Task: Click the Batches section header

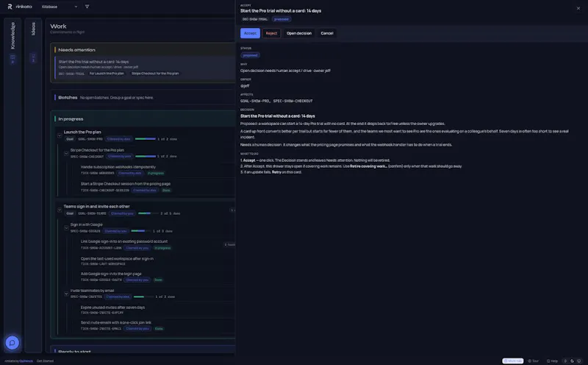Action: [x=68, y=97]
